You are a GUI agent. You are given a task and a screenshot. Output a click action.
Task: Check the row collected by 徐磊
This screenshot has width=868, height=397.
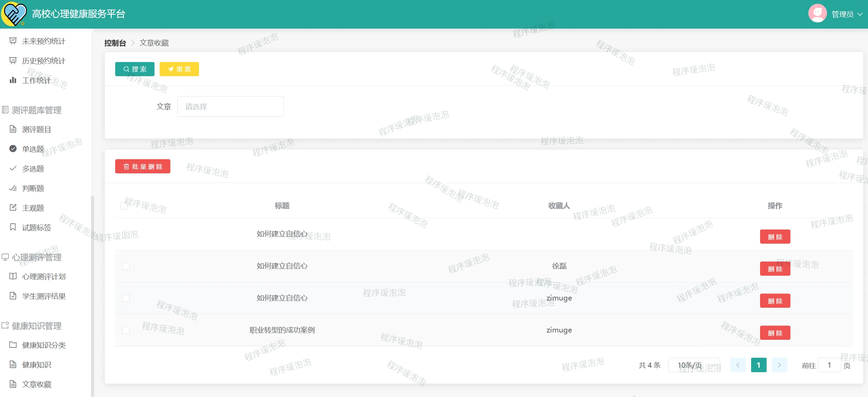[126, 266]
